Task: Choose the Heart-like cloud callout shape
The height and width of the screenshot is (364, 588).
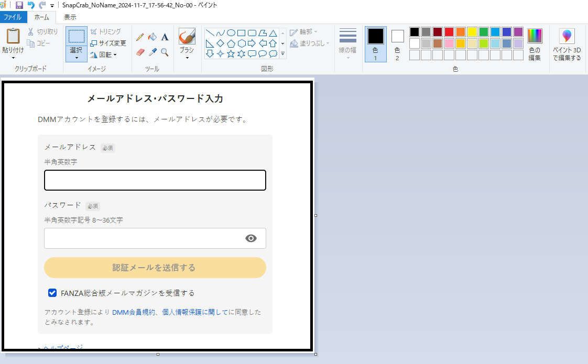Action: coord(273,53)
